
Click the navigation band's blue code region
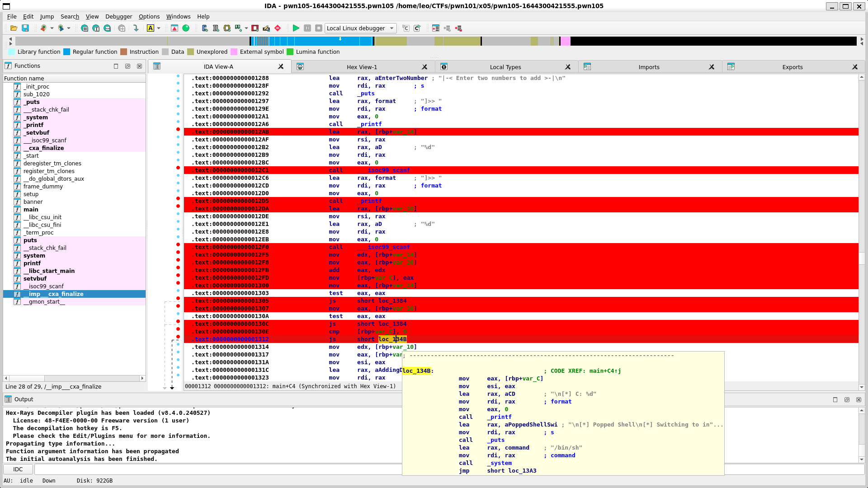[x=312, y=41]
